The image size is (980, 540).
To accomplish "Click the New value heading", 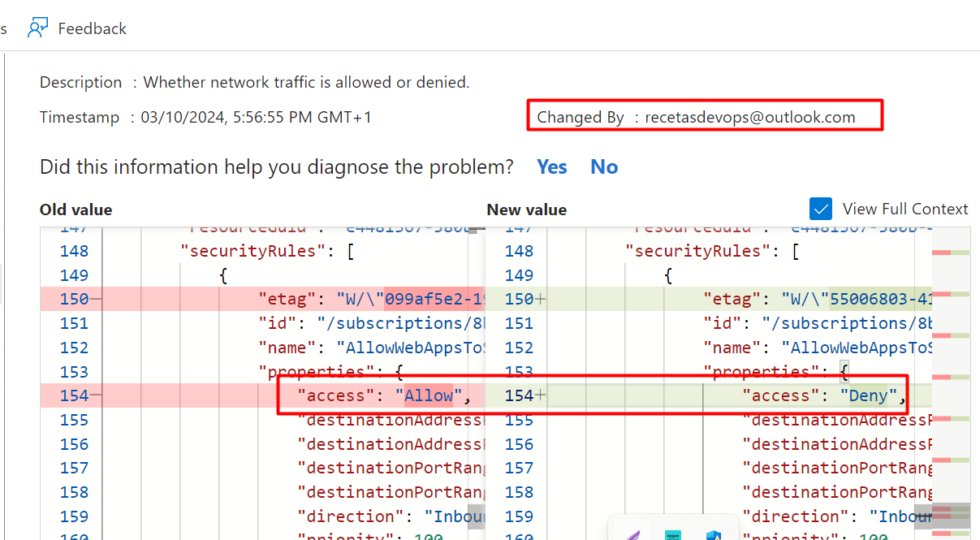I will pyautogui.click(x=527, y=210).
